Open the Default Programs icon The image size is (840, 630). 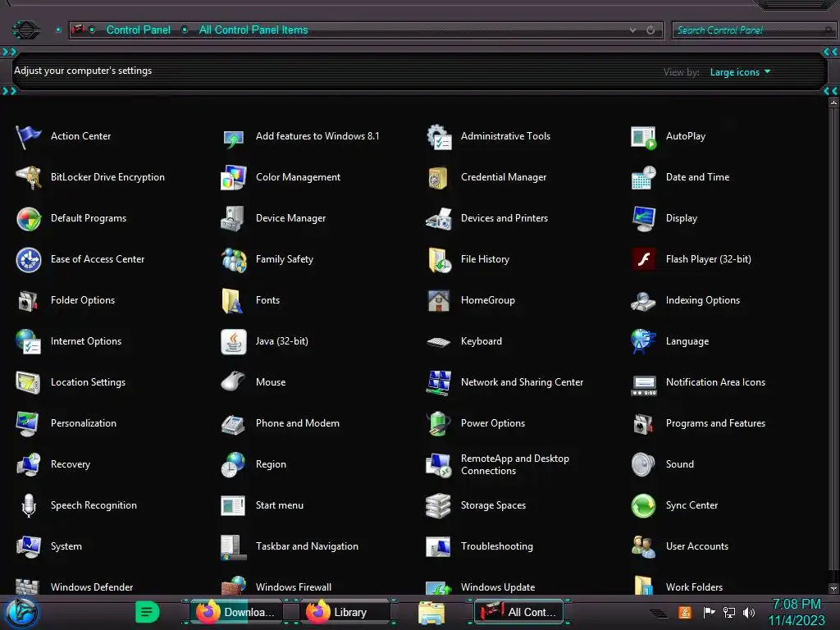click(29, 218)
